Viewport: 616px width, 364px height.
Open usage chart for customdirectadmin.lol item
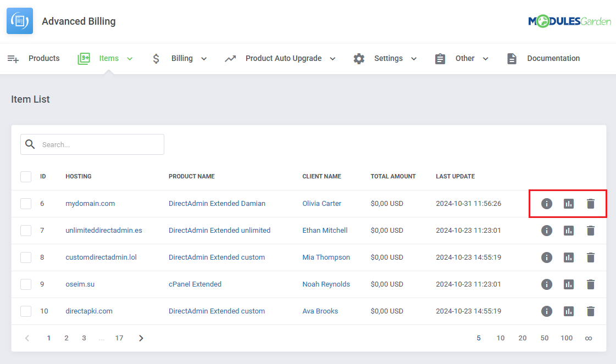(x=568, y=257)
